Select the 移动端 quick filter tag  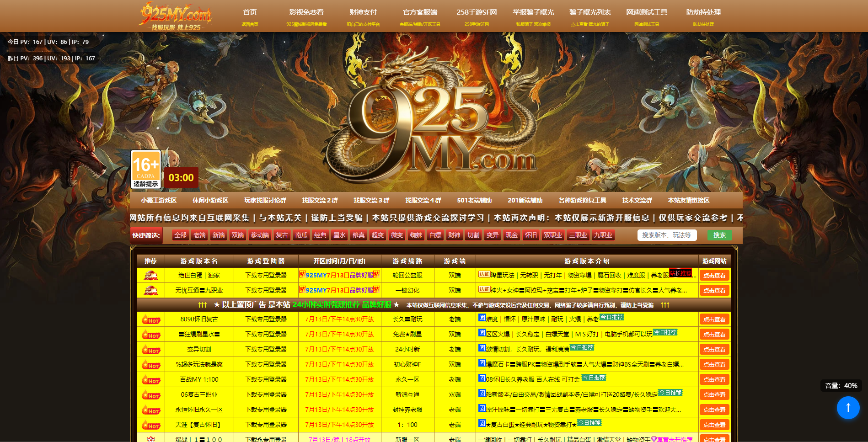(260, 235)
